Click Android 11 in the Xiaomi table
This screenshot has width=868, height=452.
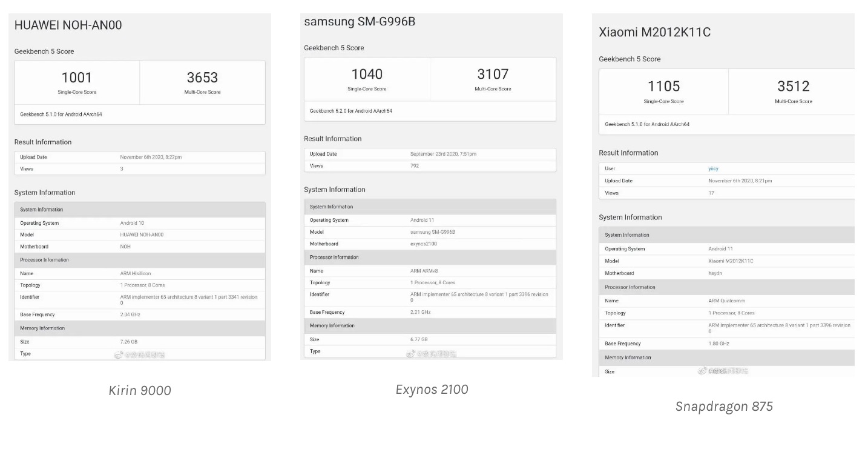[x=720, y=249]
